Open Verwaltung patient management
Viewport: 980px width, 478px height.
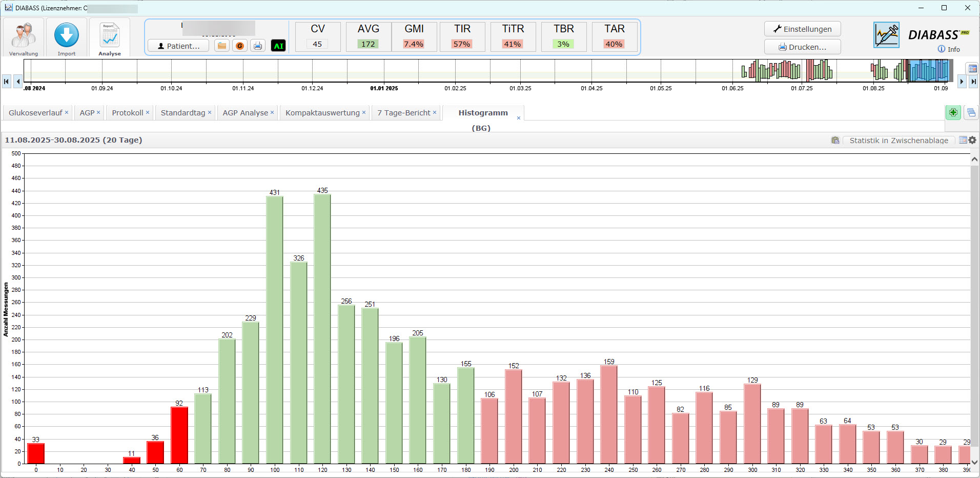click(x=24, y=38)
